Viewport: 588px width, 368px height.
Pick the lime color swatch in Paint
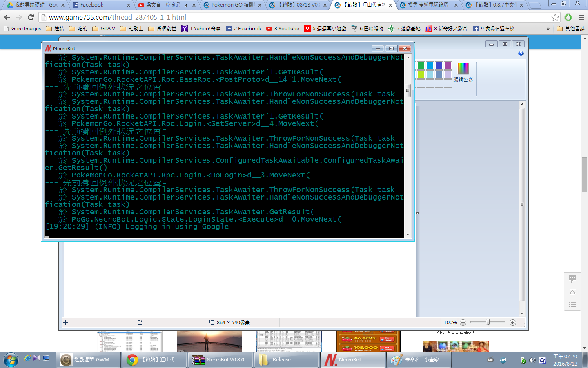421,74
